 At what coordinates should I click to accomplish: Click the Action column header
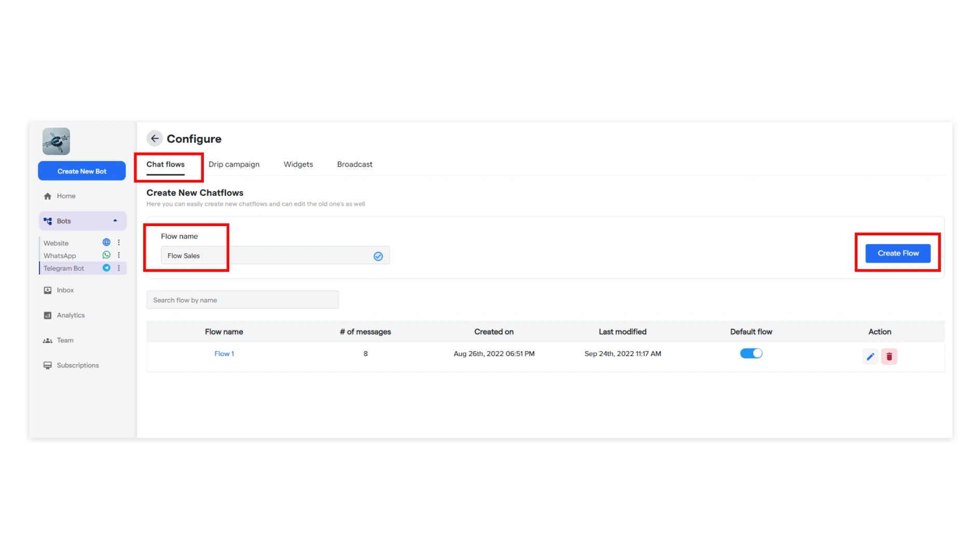(880, 332)
